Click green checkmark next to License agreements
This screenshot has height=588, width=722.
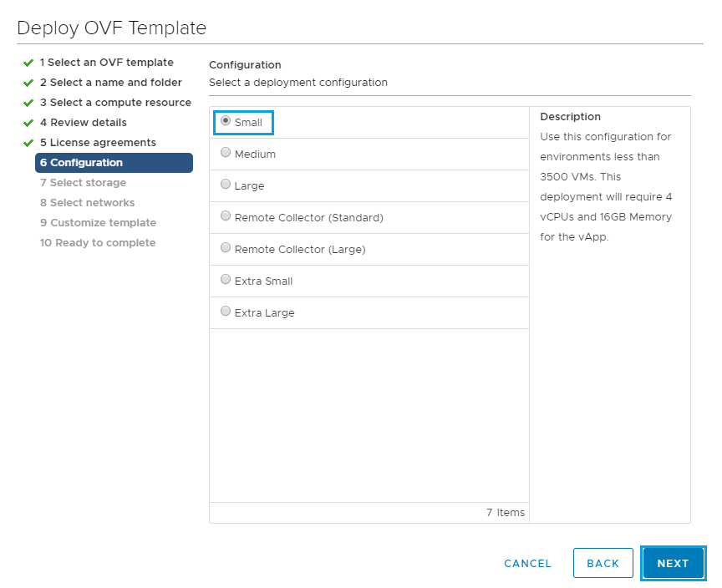[28, 143]
